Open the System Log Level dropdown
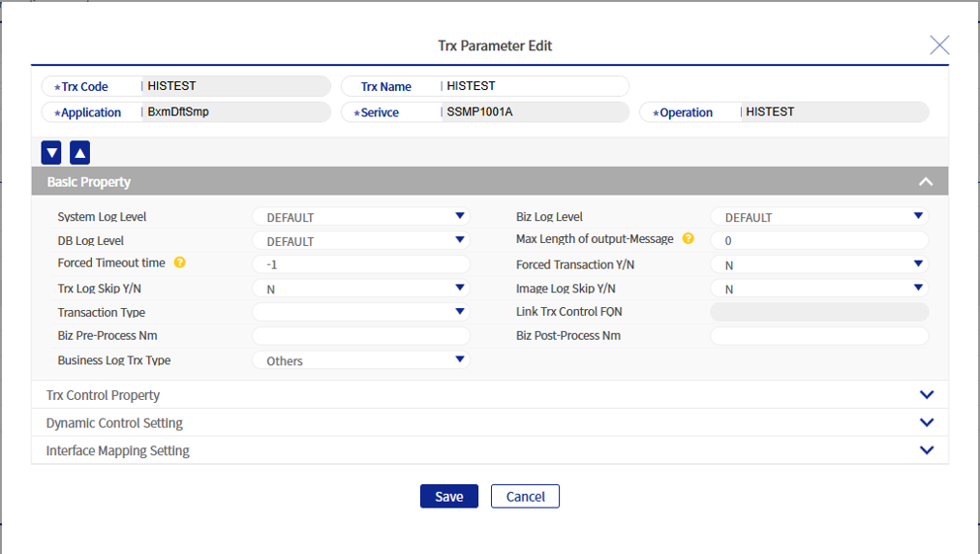 pyautogui.click(x=361, y=217)
